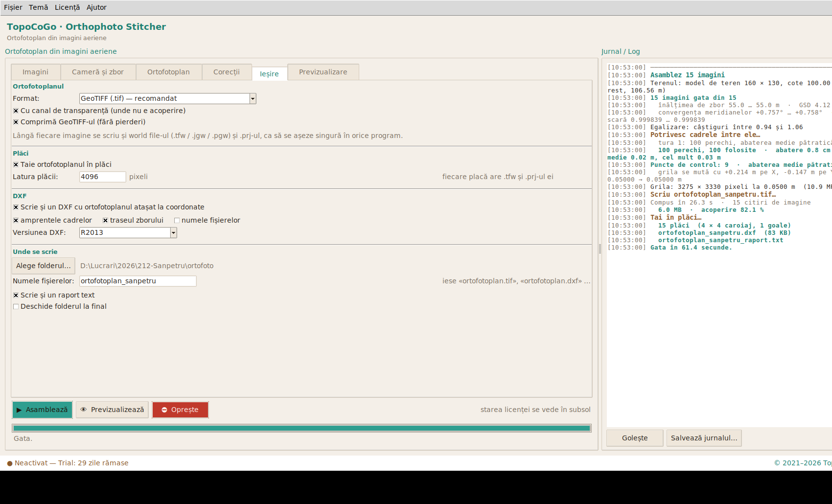
Task: Open the Format dropdown arrow
Action: coord(253,99)
